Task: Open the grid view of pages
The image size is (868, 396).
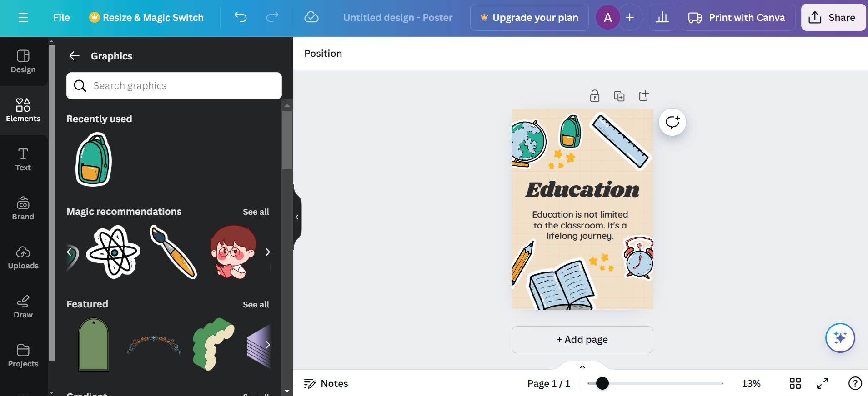Action: (x=795, y=383)
